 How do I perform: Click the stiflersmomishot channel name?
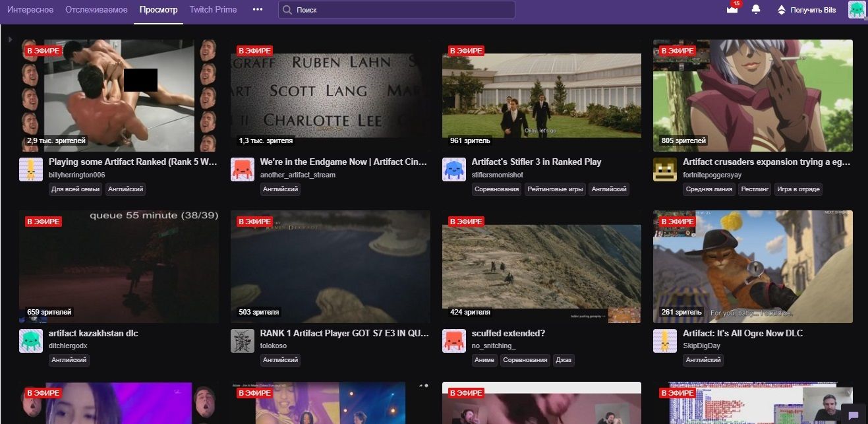tap(498, 175)
